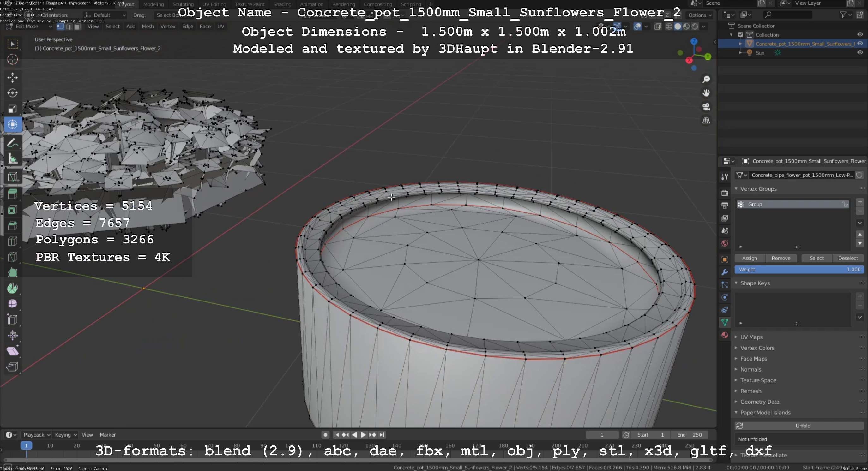Open the Render properties tab
868x471 pixels.
(x=725, y=193)
